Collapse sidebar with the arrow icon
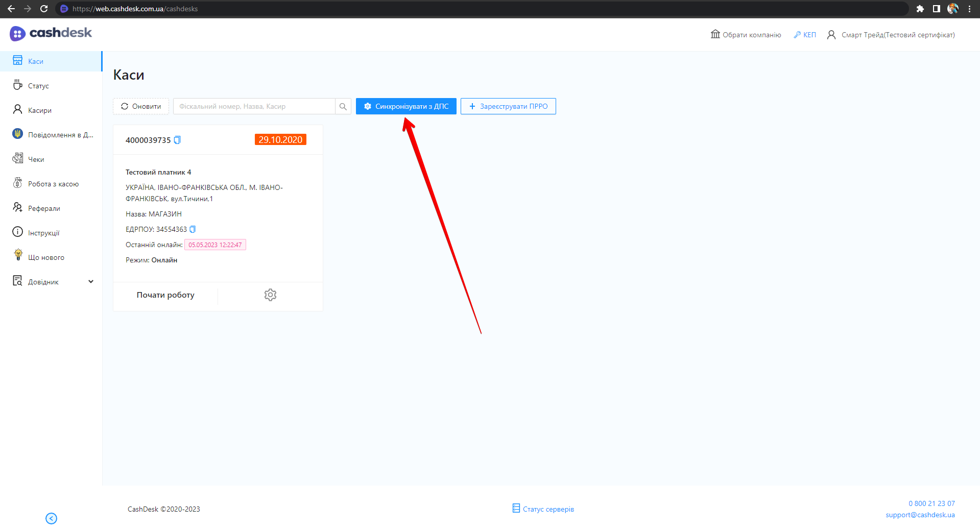The width and height of the screenshot is (980, 531). (51, 518)
